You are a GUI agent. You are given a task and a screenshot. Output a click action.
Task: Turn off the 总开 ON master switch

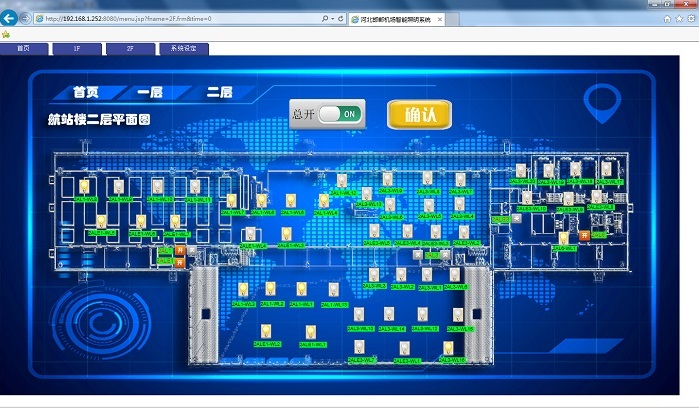coord(341,114)
